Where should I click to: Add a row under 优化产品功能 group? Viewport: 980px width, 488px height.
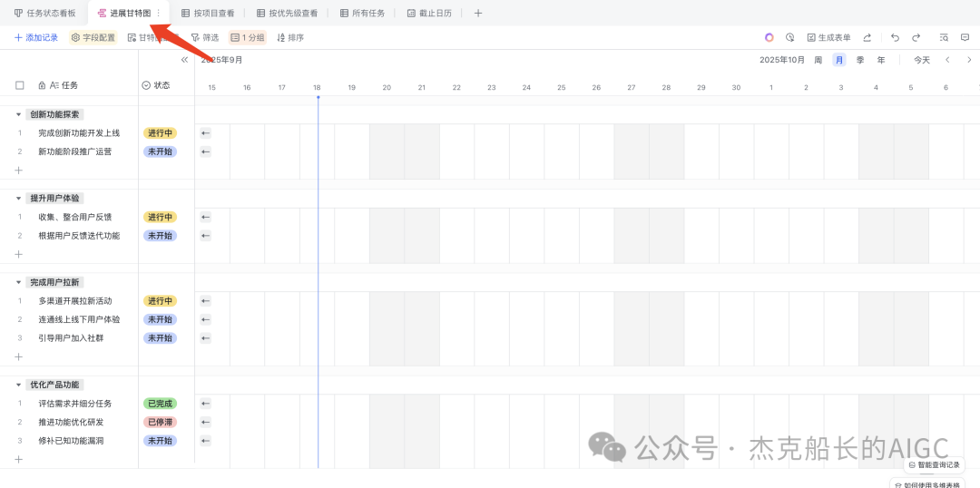point(19,459)
